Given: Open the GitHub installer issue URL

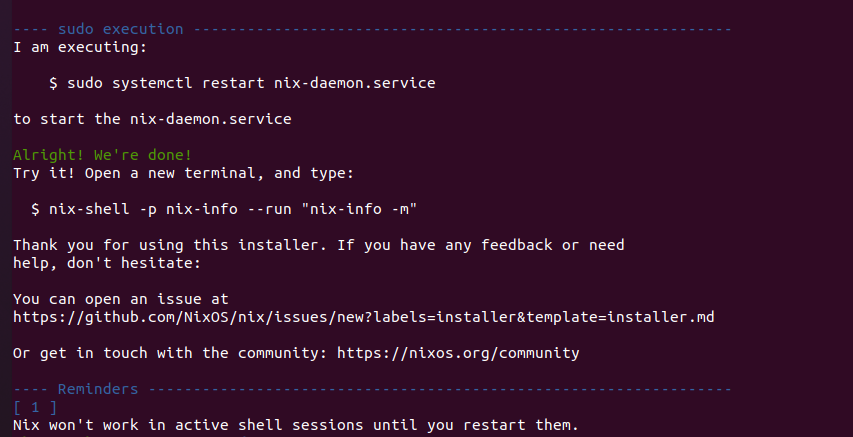Looking at the screenshot, I should click(363, 317).
